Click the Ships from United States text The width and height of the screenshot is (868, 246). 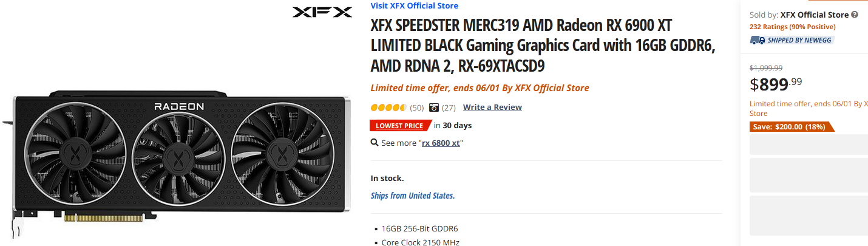click(x=413, y=196)
